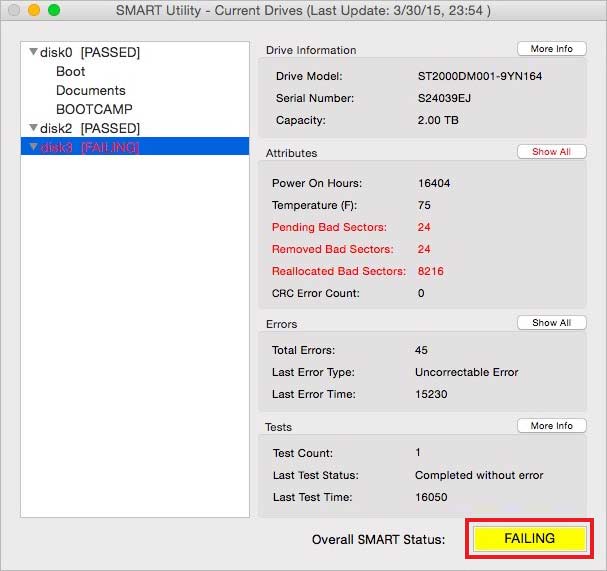Select the failing disk3 entry
Viewport: 607px width, 571px height.
pos(90,147)
